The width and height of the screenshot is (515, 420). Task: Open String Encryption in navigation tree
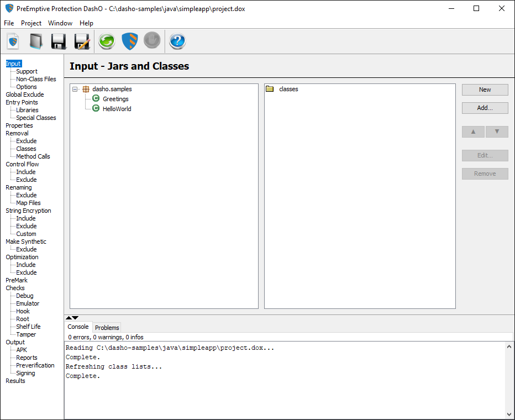point(28,211)
